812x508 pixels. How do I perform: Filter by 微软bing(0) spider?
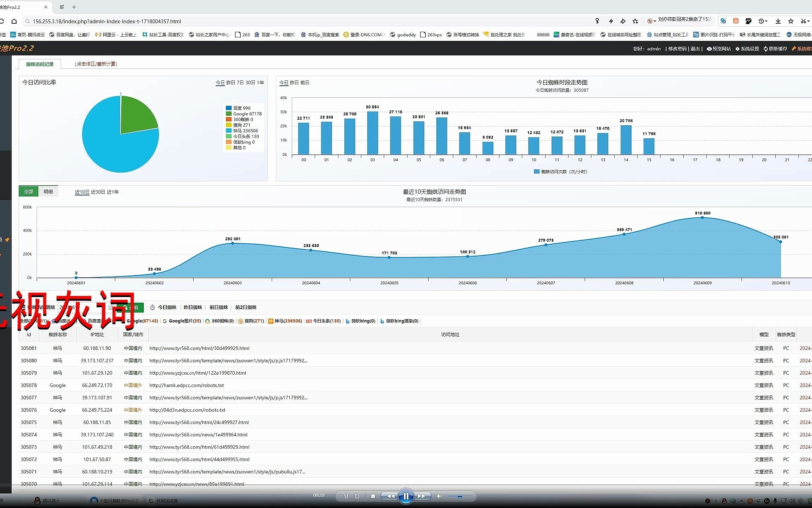click(361, 321)
